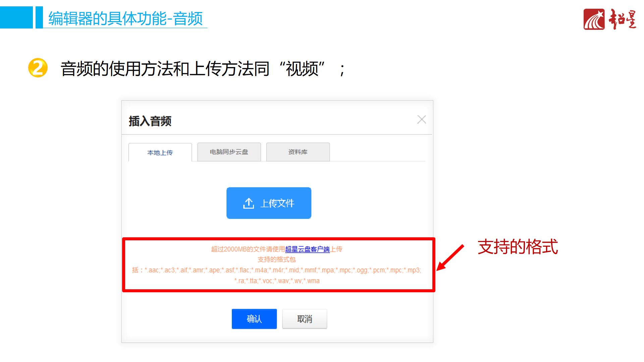Click the slide title 编辑器的具体功能-音频
The image size is (644, 362).
pyautogui.click(x=125, y=18)
